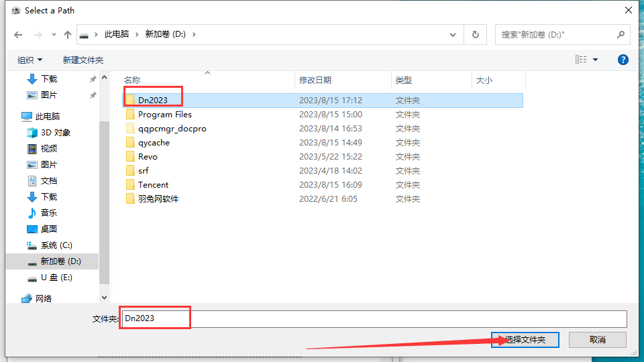
Task: Click the Program Files folder icon
Action: pos(130,114)
